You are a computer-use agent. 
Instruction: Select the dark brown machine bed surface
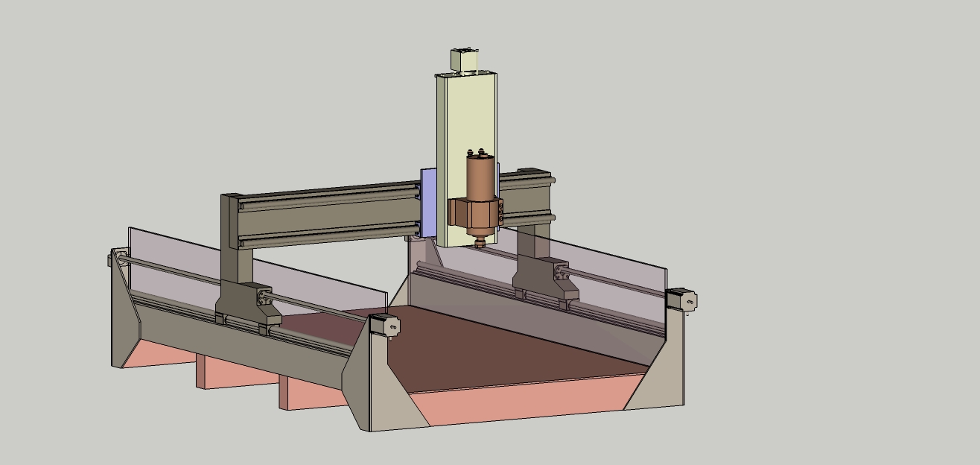pyautogui.click(x=506, y=343)
